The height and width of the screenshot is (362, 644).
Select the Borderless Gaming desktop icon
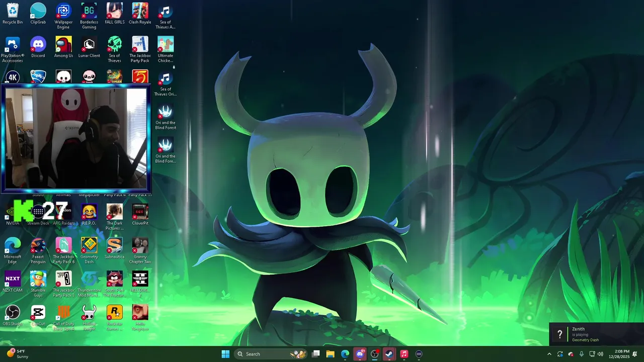tap(89, 16)
